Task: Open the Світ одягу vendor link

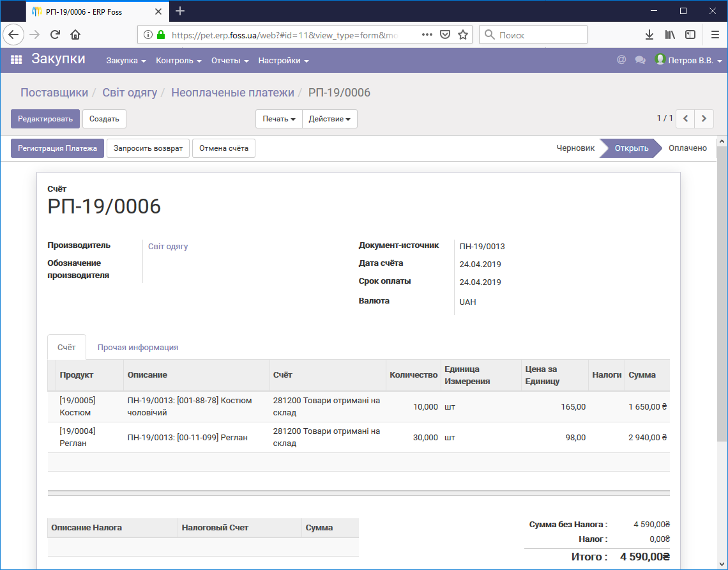Action: [x=168, y=246]
